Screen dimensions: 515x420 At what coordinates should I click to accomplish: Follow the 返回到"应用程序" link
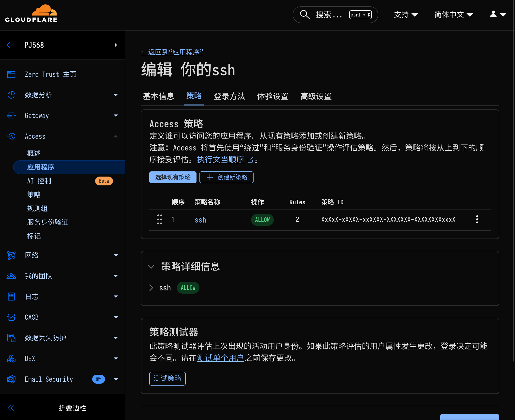point(172,52)
